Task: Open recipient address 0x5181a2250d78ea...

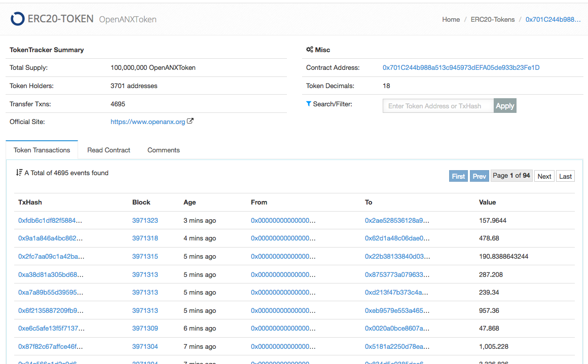Action: pos(397,347)
